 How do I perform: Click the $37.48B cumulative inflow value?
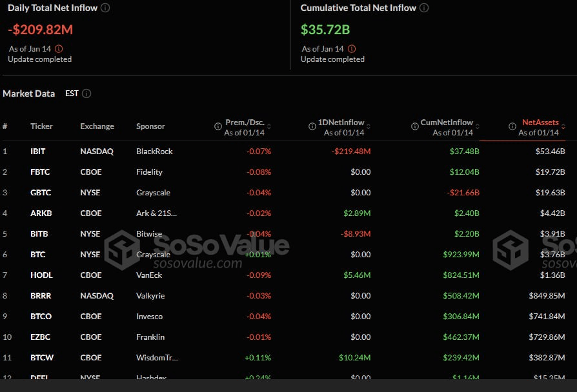tap(465, 151)
